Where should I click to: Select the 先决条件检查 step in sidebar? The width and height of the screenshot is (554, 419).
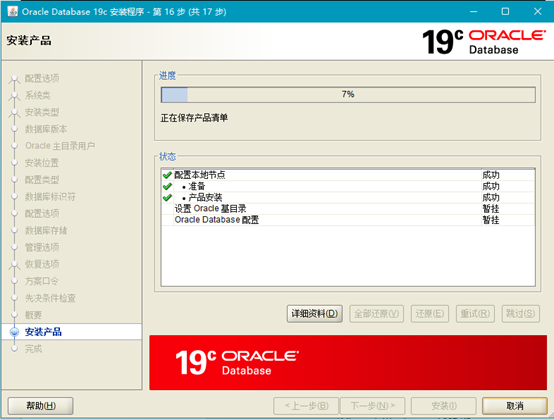[x=50, y=298]
